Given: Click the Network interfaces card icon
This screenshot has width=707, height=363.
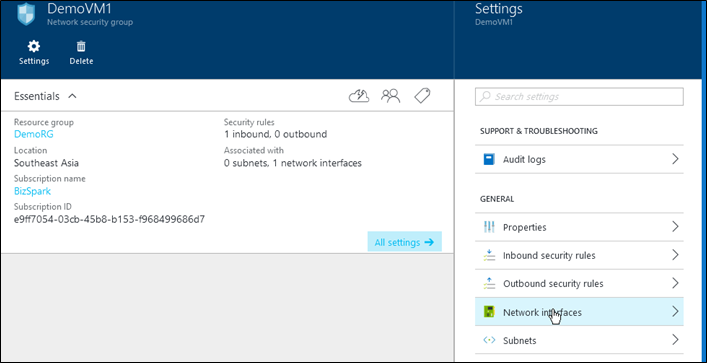Looking at the screenshot, I should click(x=489, y=312).
